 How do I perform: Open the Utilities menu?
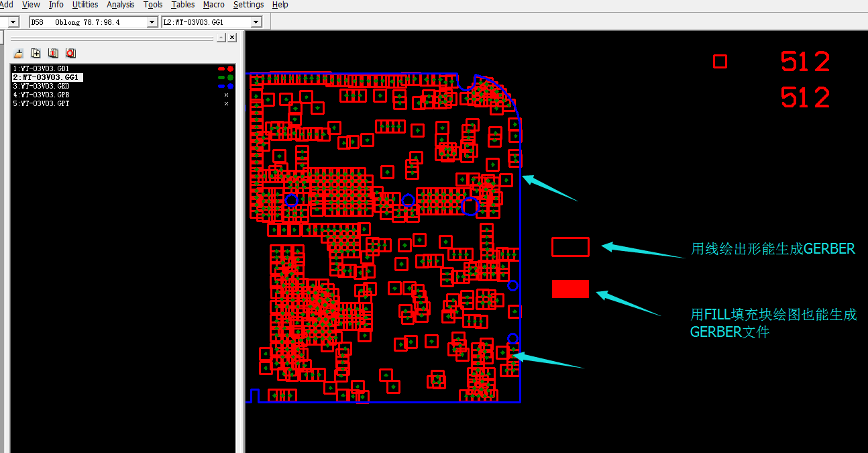pyautogui.click(x=85, y=5)
